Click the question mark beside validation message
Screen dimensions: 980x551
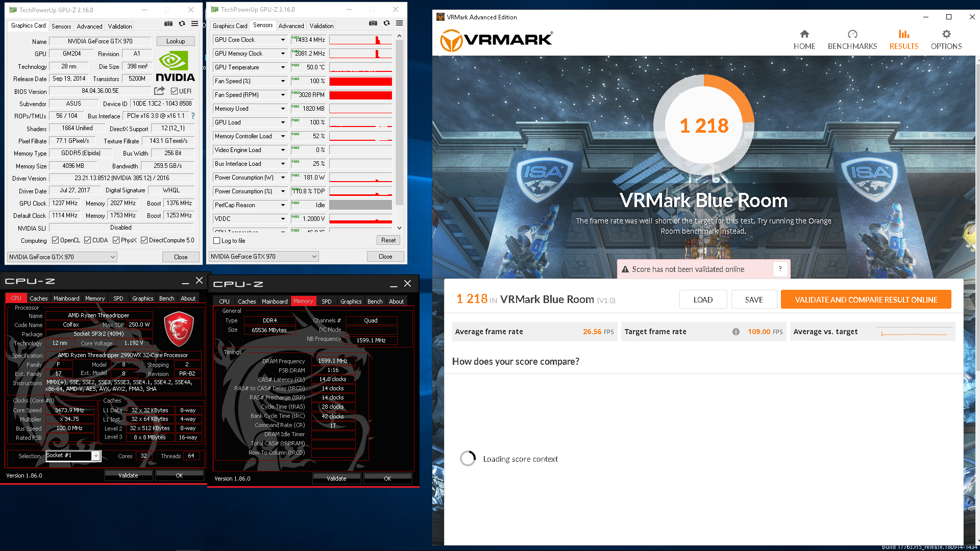780,269
